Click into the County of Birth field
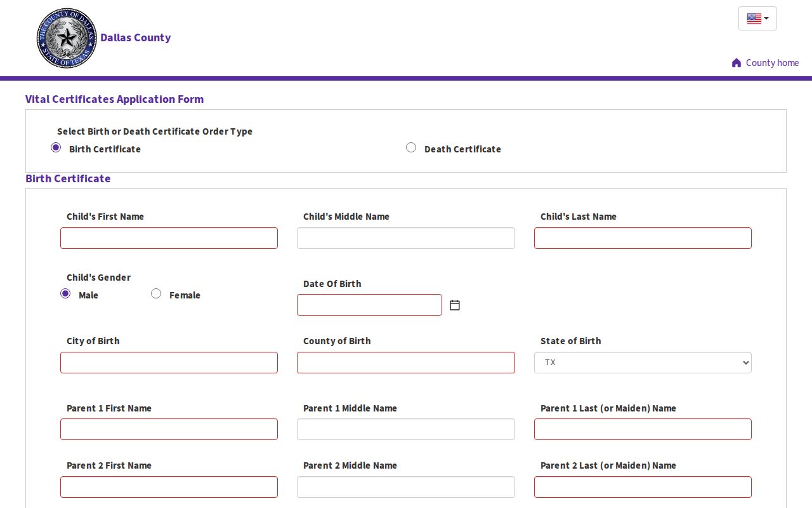This screenshot has height=508, width=812. pyautogui.click(x=406, y=363)
